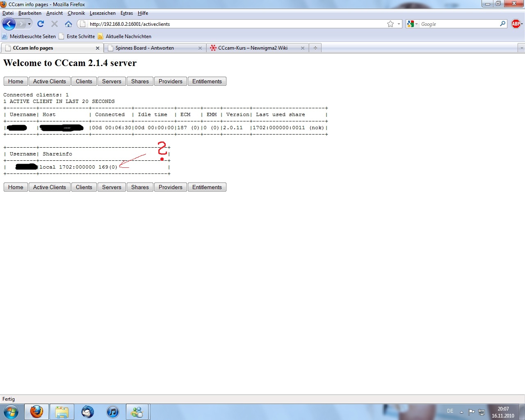Image resolution: width=525 pixels, height=420 pixels.
Task: Bookmark the page with the star icon
Action: pyautogui.click(x=390, y=24)
